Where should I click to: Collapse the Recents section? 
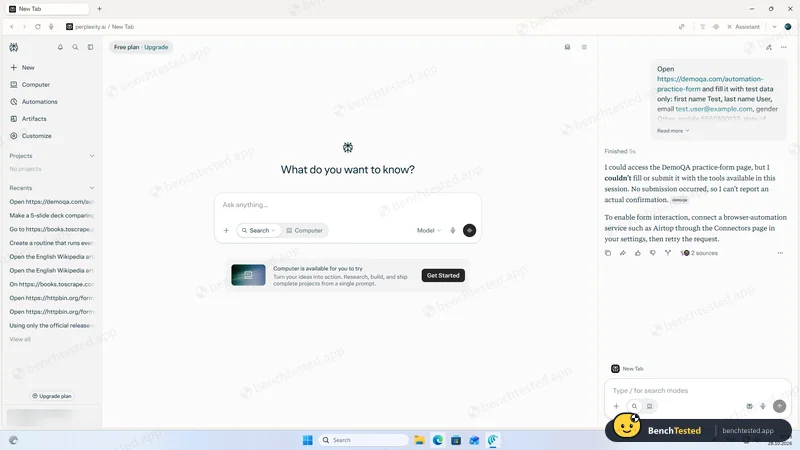(x=92, y=188)
